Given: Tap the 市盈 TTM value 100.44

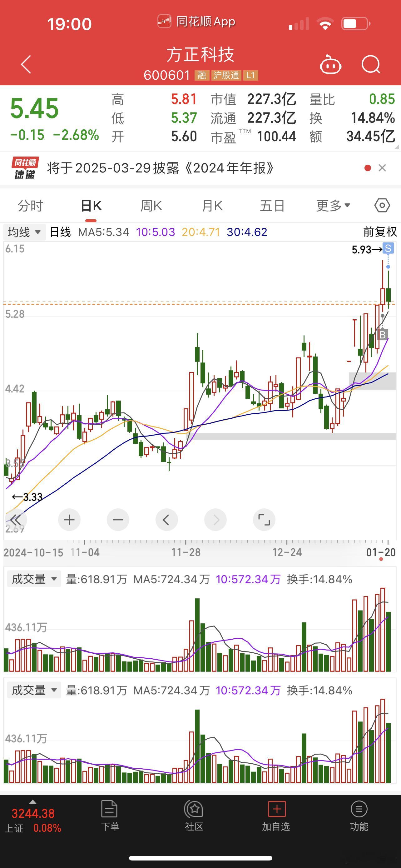Looking at the screenshot, I should pos(276,137).
